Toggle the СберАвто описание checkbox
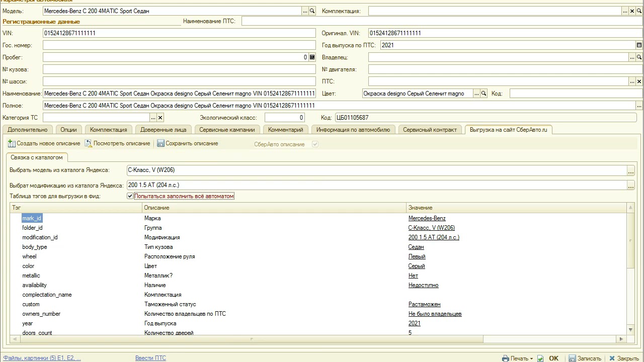 (x=315, y=144)
